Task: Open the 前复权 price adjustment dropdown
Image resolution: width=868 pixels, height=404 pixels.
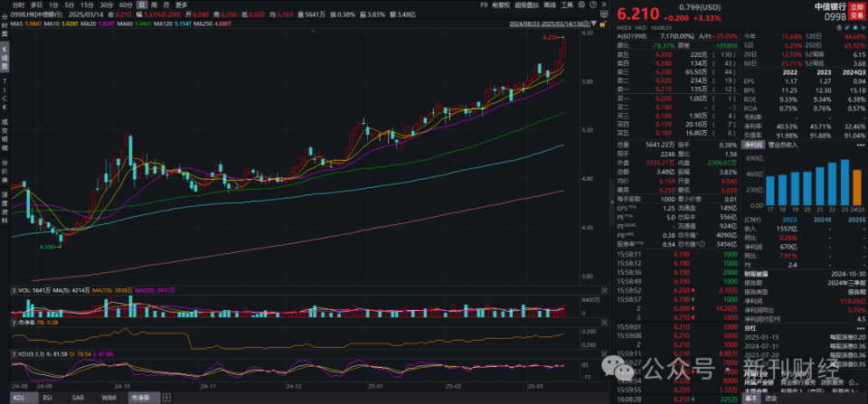Action: pos(501,5)
